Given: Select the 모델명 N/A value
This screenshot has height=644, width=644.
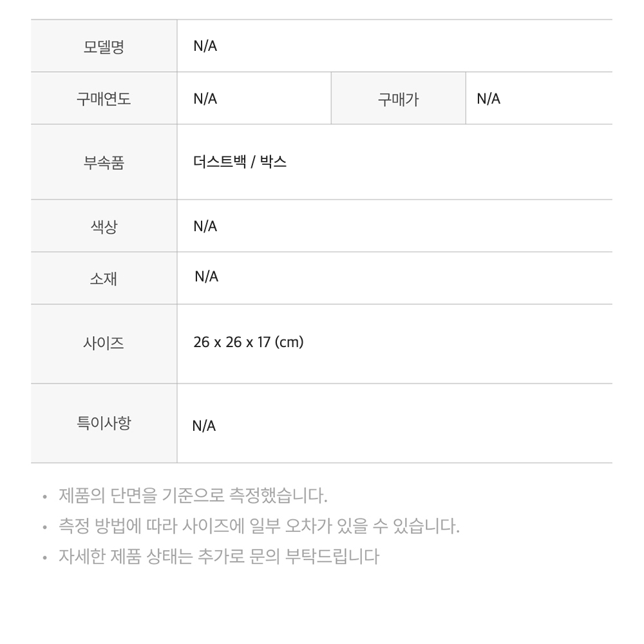Looking at the screenshot, I should click(x=205, y=46).
